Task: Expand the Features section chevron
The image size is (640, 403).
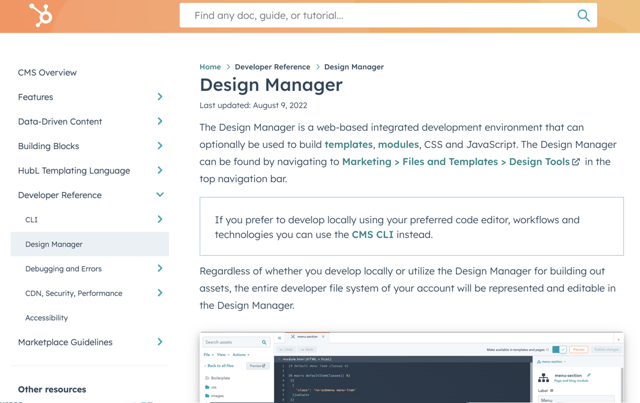Action: click(x=160, y=97)
